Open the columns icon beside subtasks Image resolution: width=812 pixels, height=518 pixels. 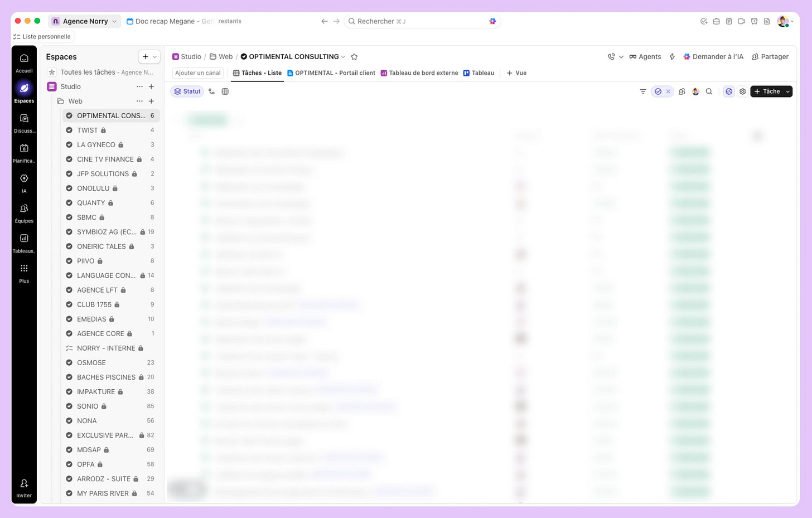[x=225, y=91]
